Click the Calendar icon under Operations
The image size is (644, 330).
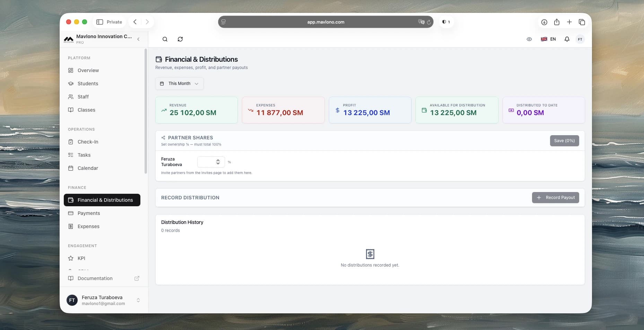point(71,168)
